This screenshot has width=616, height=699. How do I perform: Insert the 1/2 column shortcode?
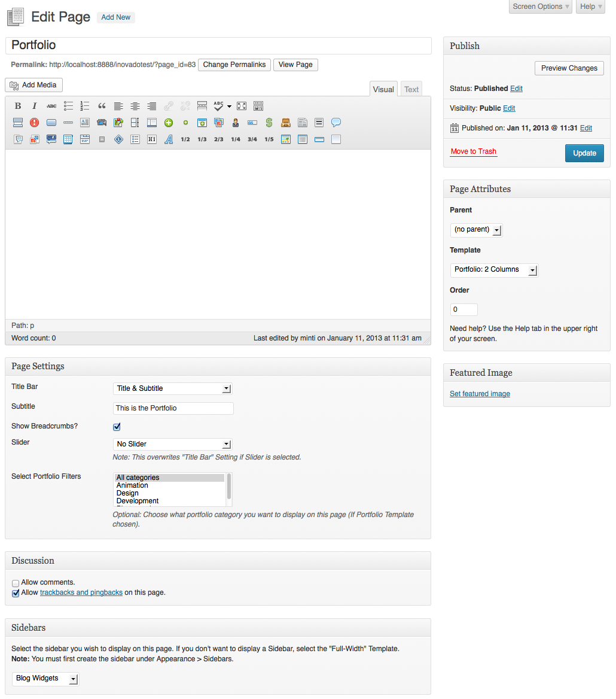click(185, 139)
